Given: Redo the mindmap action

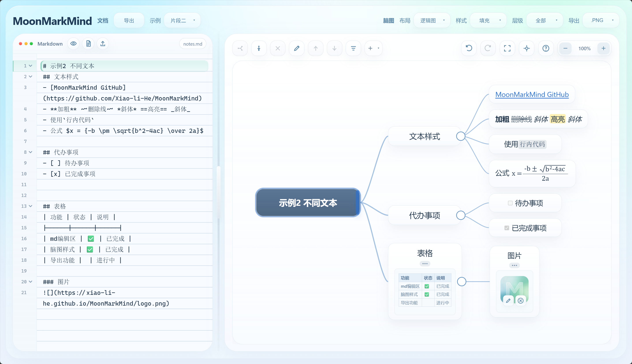Looking at the screenshot, I should click(x=488, y=48).
